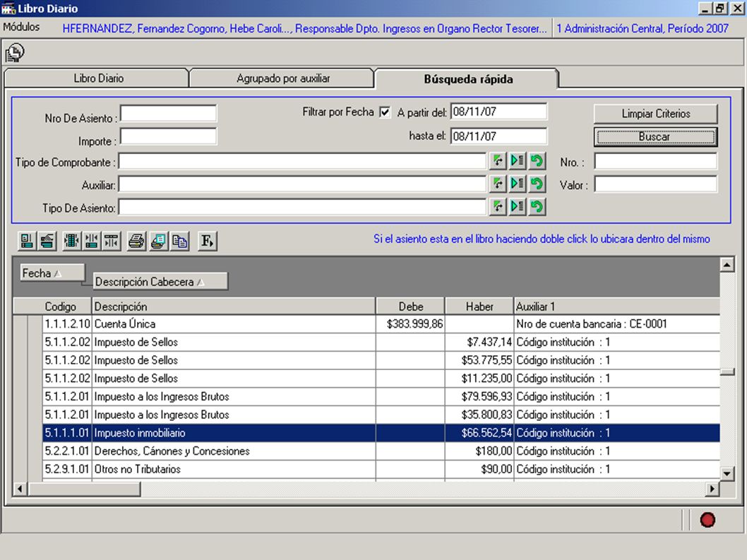Image resolution: width=747 pixels, height=560 pixels.
Task: Focus the Importe input field
Action: coord(168,136)
